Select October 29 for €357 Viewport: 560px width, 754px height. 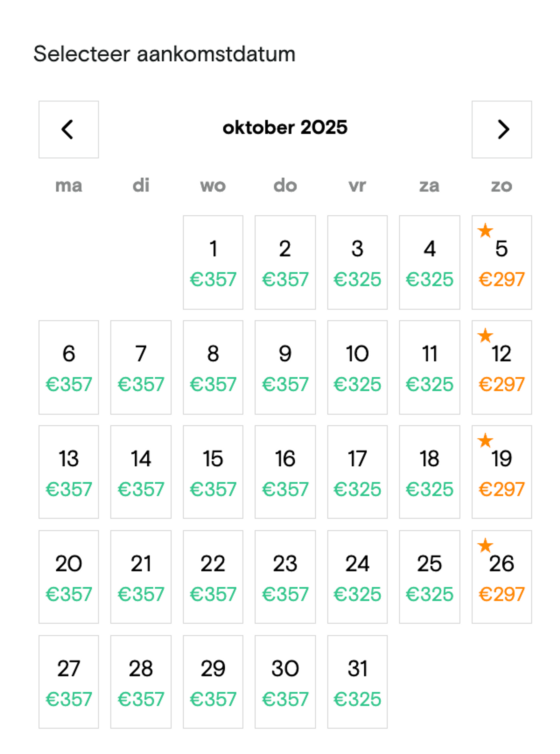pos(213,682)
